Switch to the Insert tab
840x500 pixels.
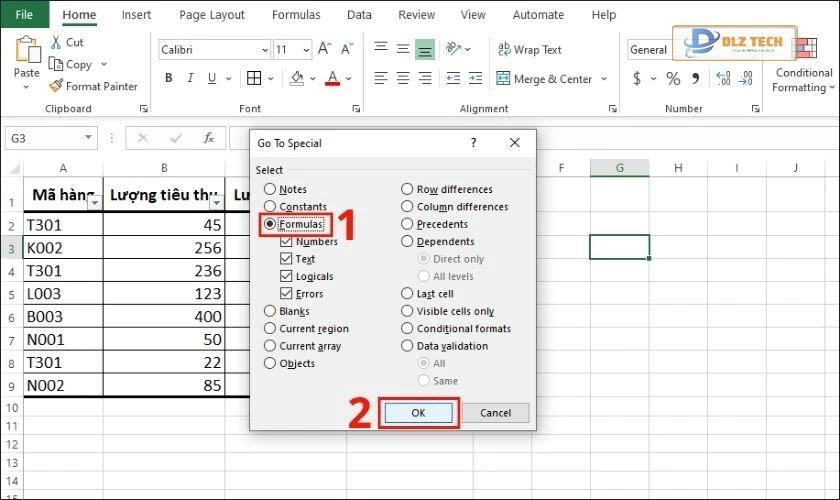[136, 15]
